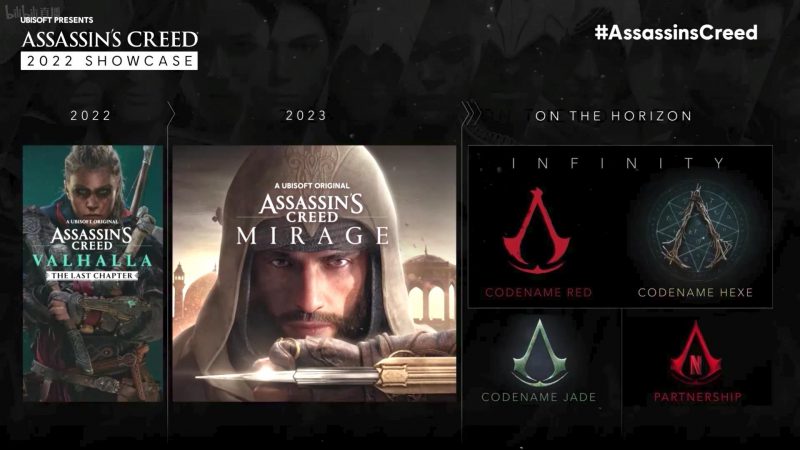Click the #AssassinsCreed hashtag
This screenshot has width=800, height=450.
[676, 33]
